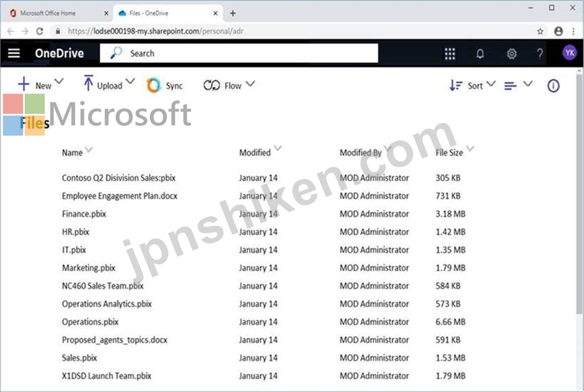
Task: Open Contoso Q2 Disivision Sales.pbix
Action: [119, 178]
